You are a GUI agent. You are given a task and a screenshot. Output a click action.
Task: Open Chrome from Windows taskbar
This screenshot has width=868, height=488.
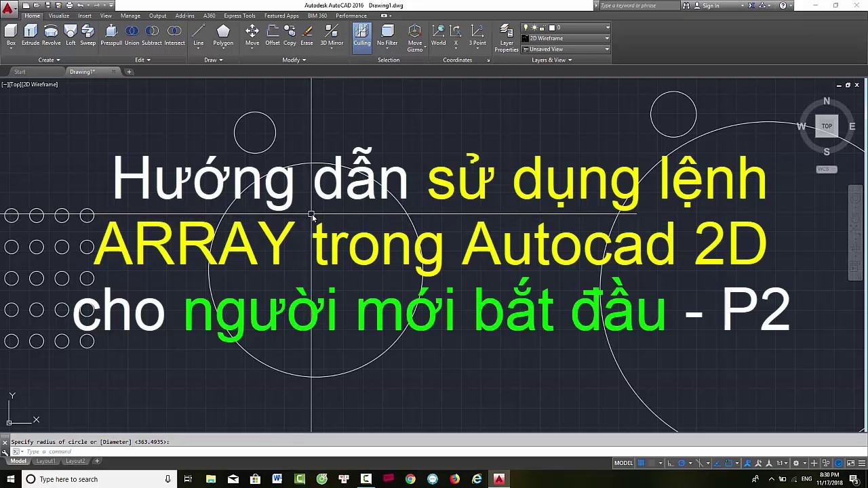(x=410, y=479)
